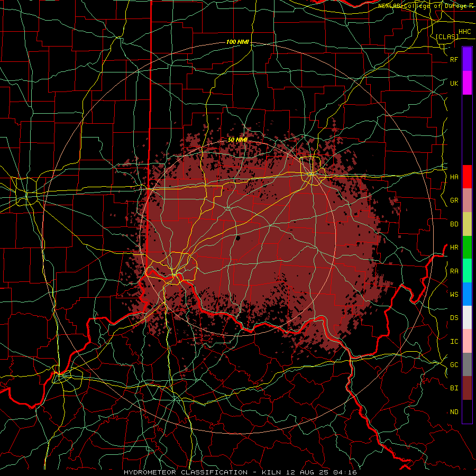Click the "100 NMI" range ring label

pos(237,42)
